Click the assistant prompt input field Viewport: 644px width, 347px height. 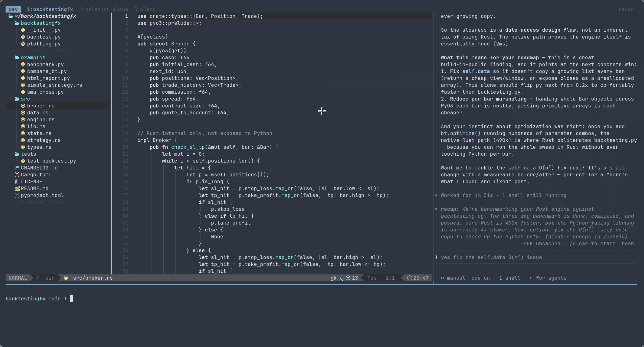pyautogui.click(x=536, y=257)
